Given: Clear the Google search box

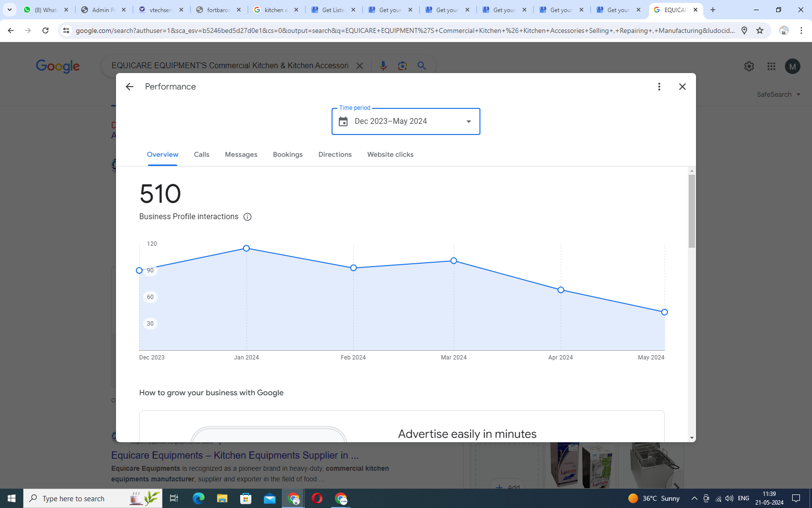Looking at the screenshot, I should 360,66.
